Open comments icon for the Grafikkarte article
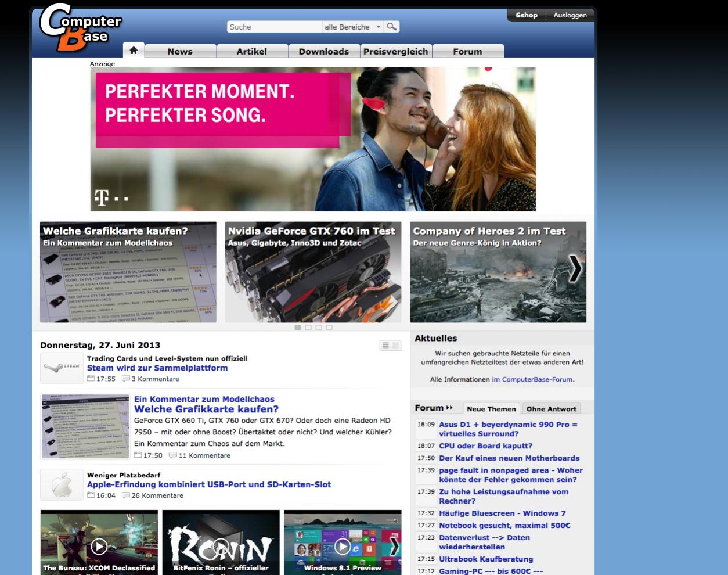This screenshot has width=728, height=575. point(172,455)
